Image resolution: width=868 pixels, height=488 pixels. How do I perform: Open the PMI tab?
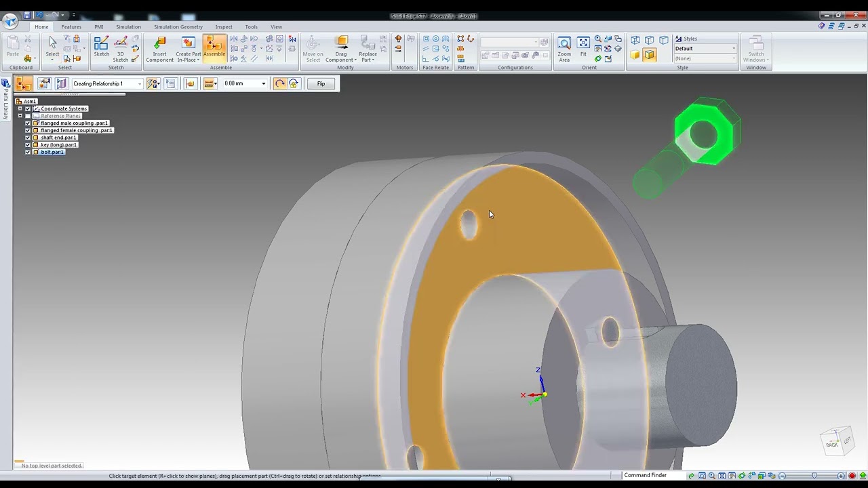[99, 27]
